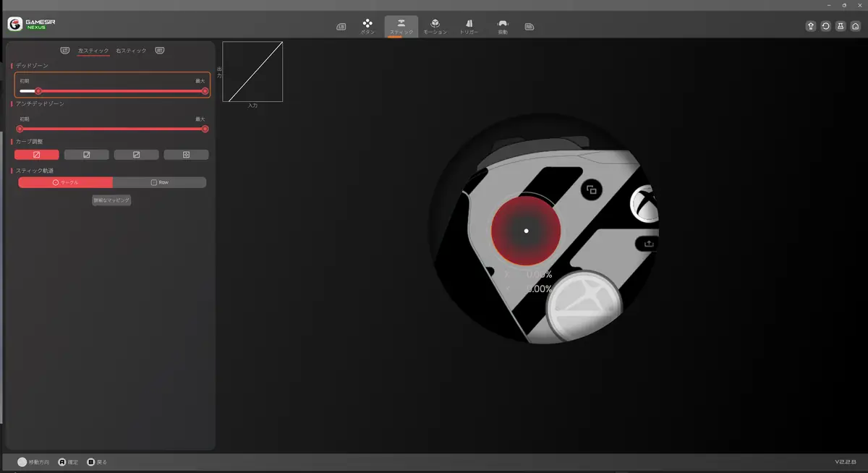Select the second curve adjustment preset
This screenshot has height=473, width=868.
coord(87,155)
